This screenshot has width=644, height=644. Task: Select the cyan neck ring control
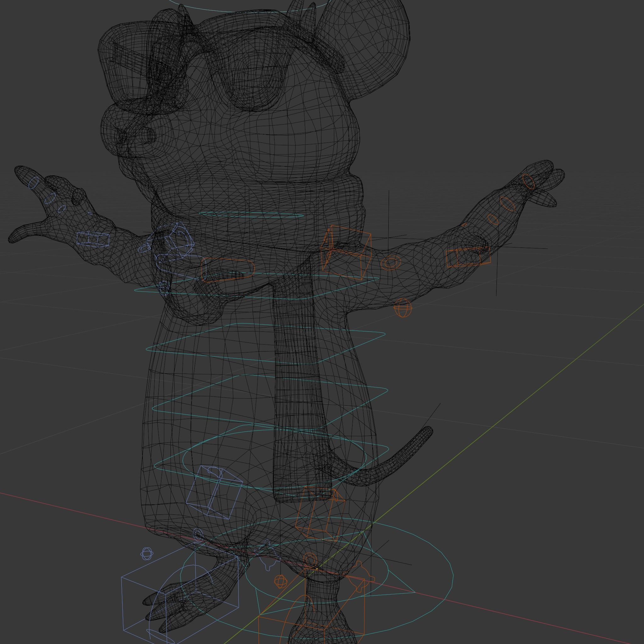(x=252, y=215)
